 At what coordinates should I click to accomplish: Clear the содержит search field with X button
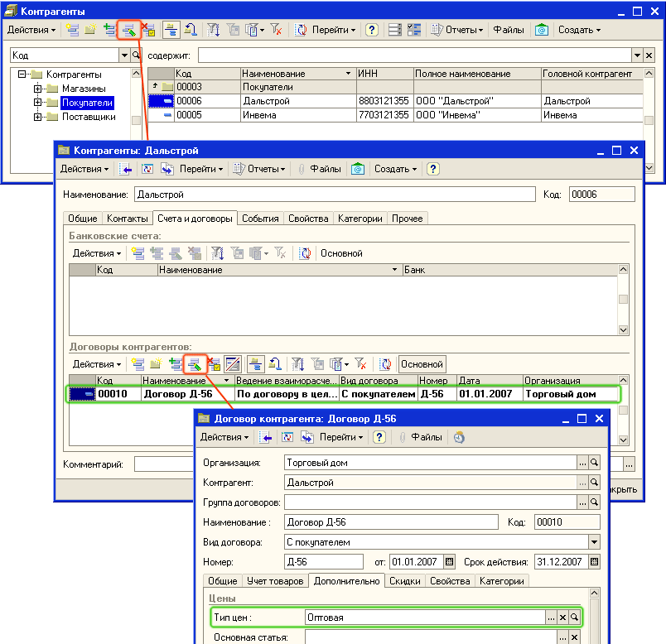coord(649,55)
